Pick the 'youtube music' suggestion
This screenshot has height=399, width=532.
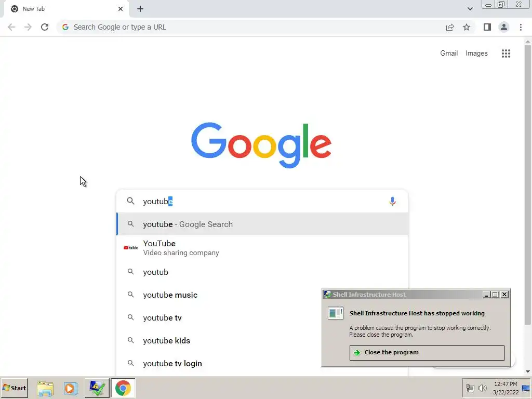pos(219,295)
